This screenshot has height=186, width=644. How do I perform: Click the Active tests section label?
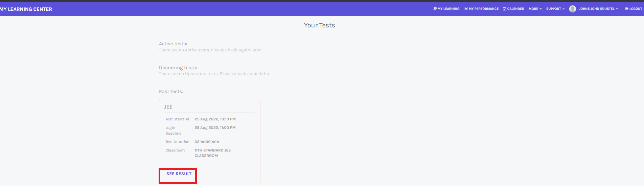pos(173,44)
